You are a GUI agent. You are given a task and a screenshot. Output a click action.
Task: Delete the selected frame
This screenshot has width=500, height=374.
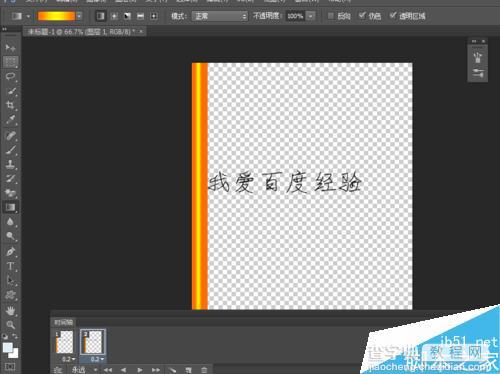(x=204, y=370)
